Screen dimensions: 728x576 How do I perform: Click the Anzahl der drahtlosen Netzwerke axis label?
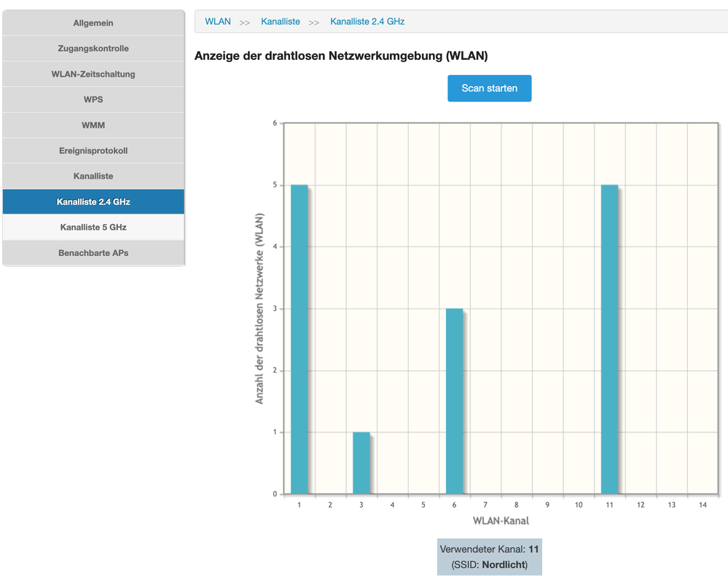coord(259,308)
